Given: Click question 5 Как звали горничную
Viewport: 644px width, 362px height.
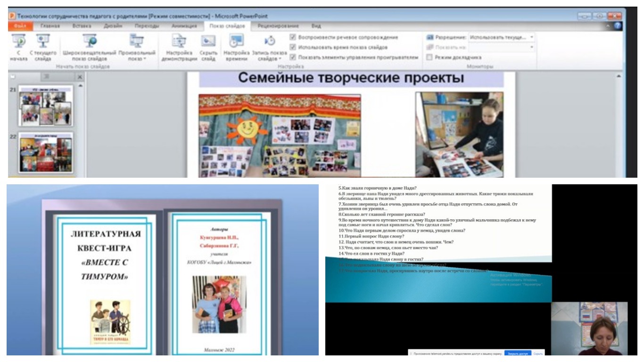Looking at the screenshot, I should click(x=378, y=188).
